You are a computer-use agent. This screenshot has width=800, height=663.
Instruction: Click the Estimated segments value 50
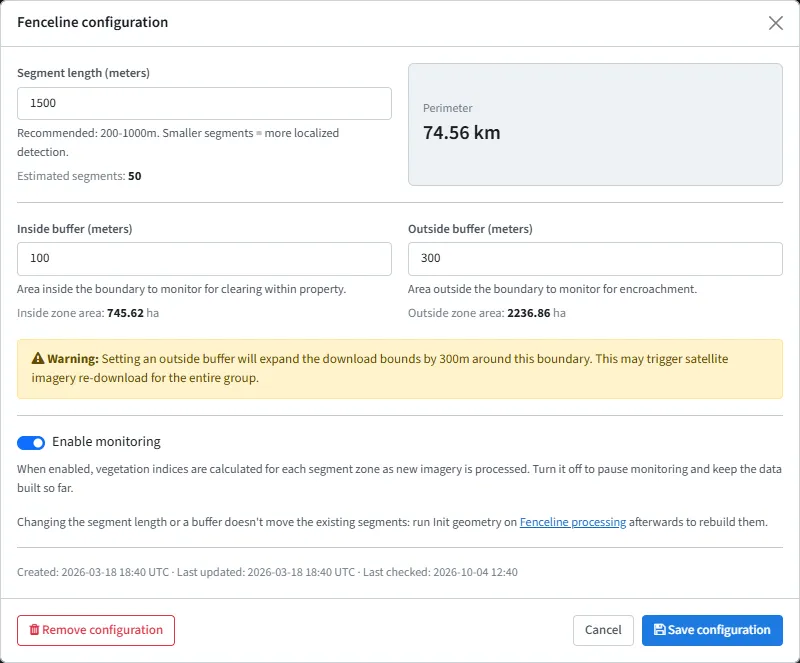point(135,176)
